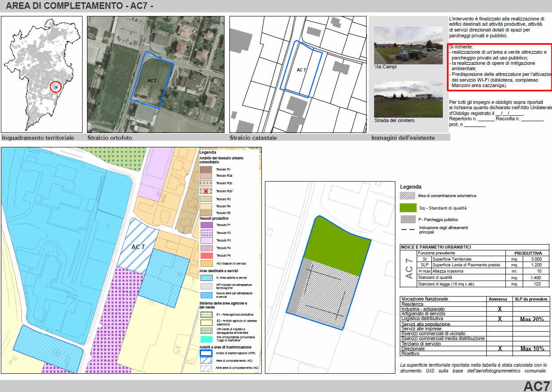Select the Area di concentrazione volumetrica swatch
The width and height of the screenshot is (552, 392).
coord(407,195)
